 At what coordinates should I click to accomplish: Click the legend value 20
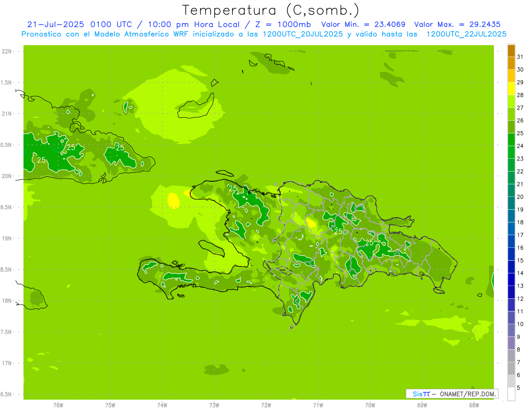click(520, 197)
